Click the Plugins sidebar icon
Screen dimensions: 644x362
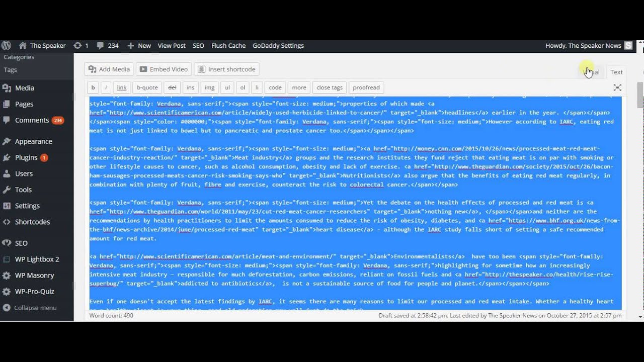point(7,157)
